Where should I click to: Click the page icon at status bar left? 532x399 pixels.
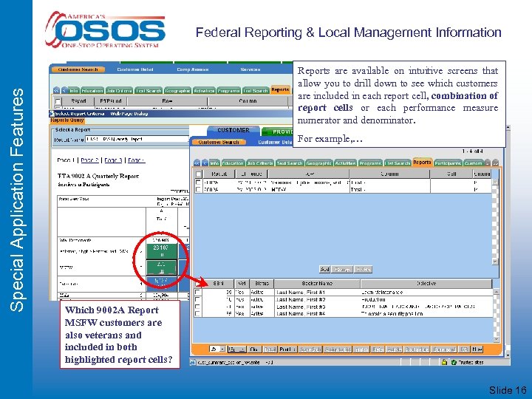pos(193,362)
